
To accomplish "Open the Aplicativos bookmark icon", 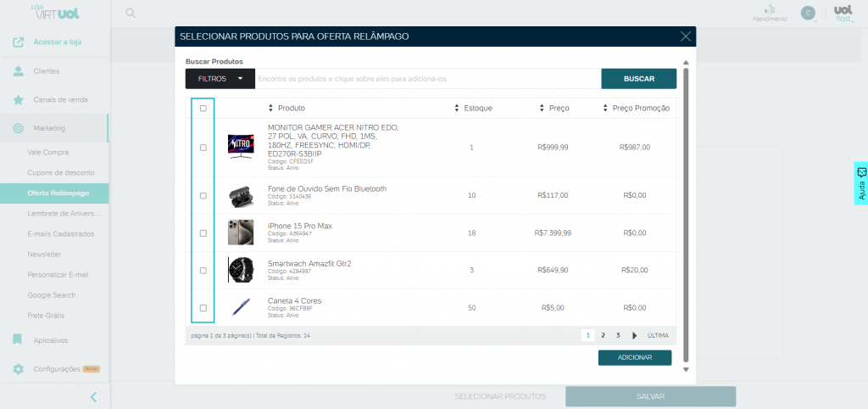I will [x=18, y=340].
